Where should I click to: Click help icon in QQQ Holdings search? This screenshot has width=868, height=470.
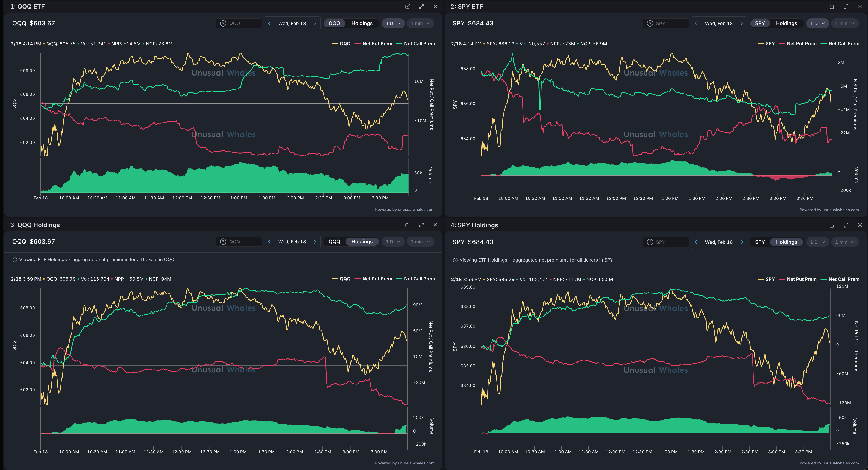223,242
